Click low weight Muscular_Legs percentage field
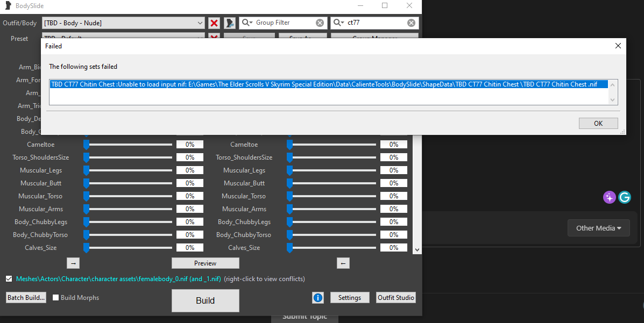The image size is (644, 323). tap(190, 170)
